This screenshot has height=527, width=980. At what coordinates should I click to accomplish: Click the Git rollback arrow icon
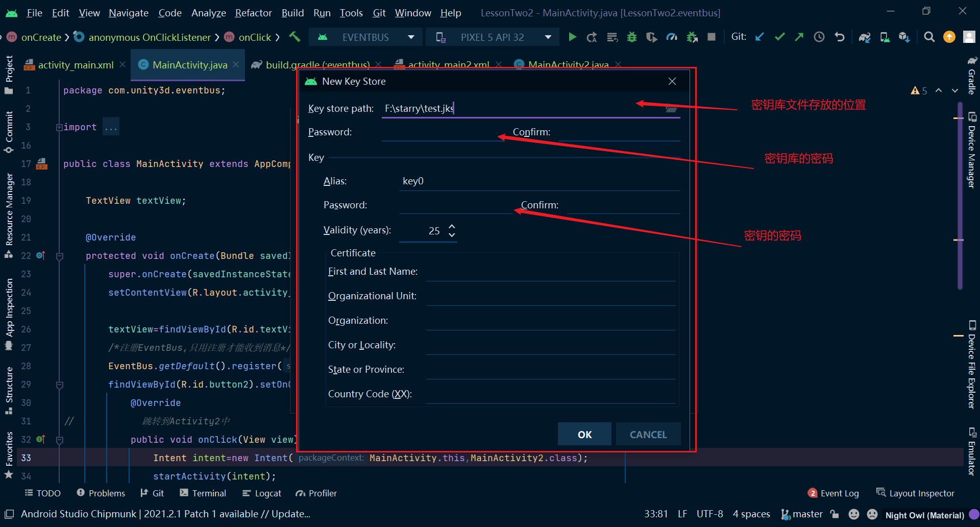pos(839,37)
